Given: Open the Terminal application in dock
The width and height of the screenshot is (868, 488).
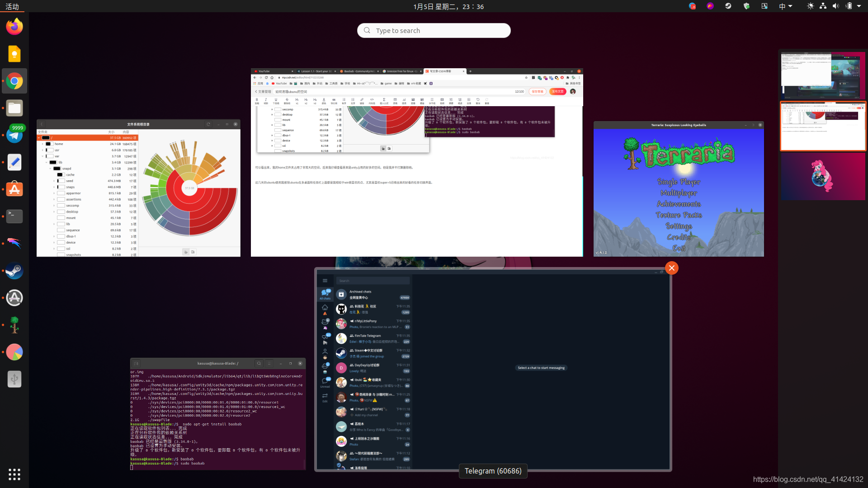Looking at the screenshot, I should 14,216.
